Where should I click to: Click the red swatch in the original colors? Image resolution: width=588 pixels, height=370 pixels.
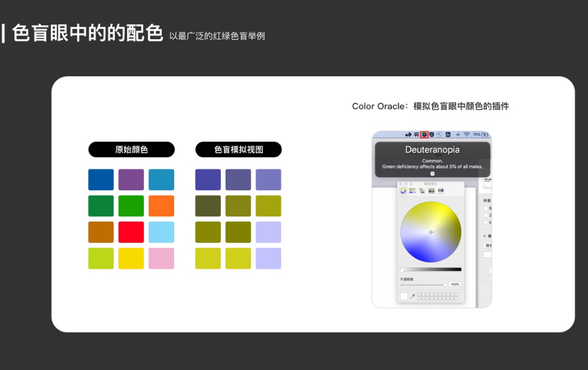(x=131, y=232)
